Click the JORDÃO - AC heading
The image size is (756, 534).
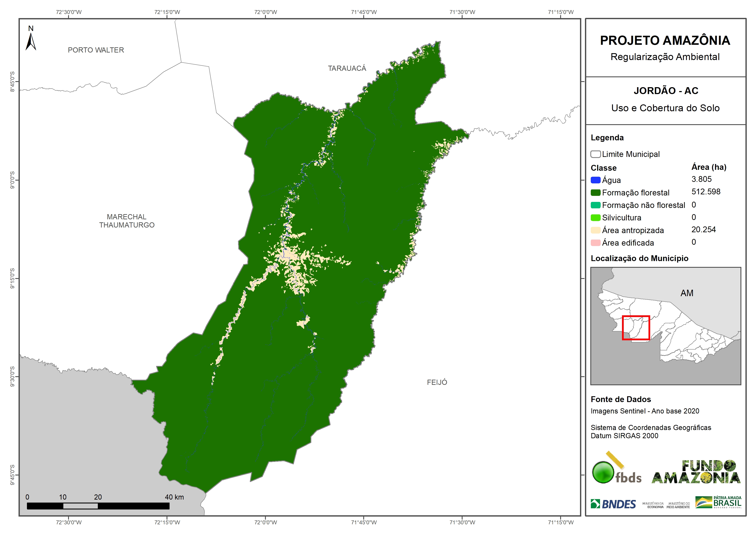(x=666, y=90)
